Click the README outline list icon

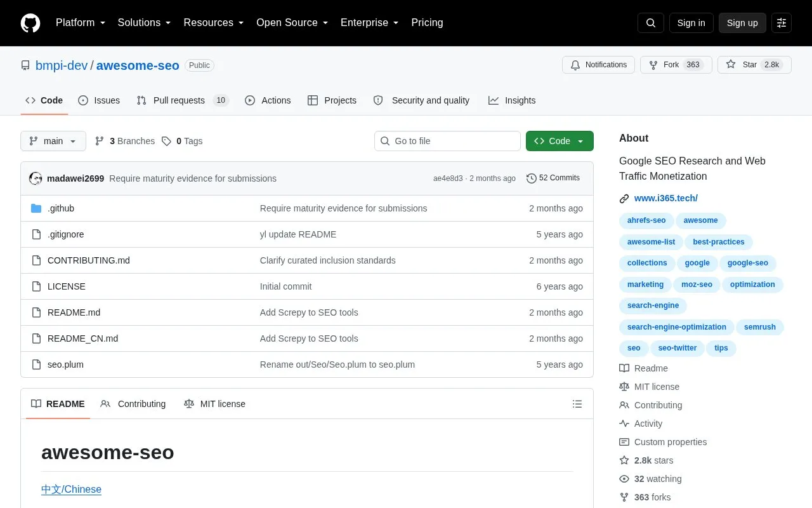click(577, 404)
